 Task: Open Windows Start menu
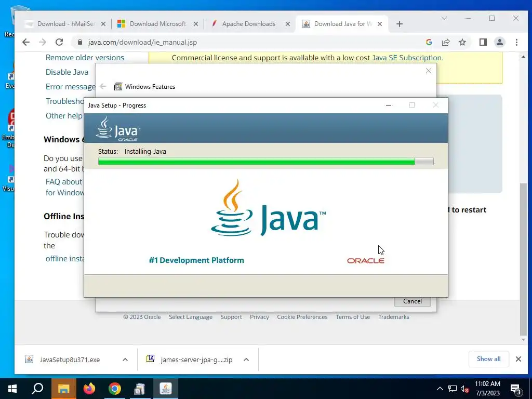coord(12,389)
